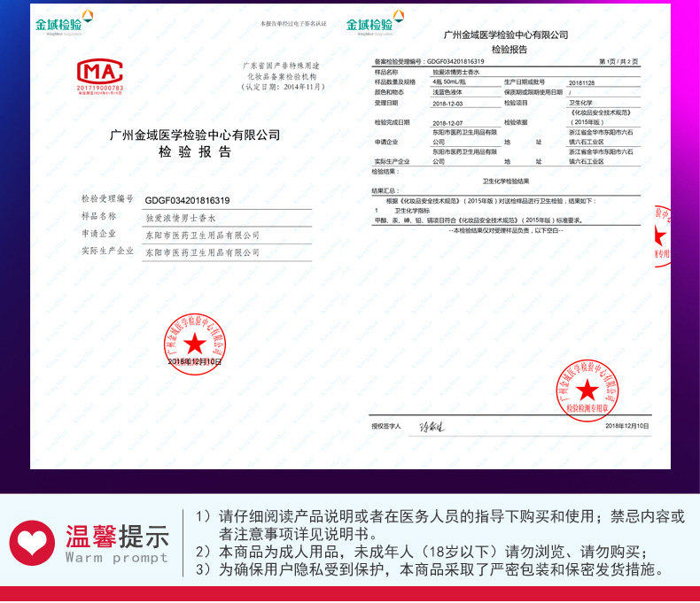Click the KingMed logo on the report page

(376, 23)
